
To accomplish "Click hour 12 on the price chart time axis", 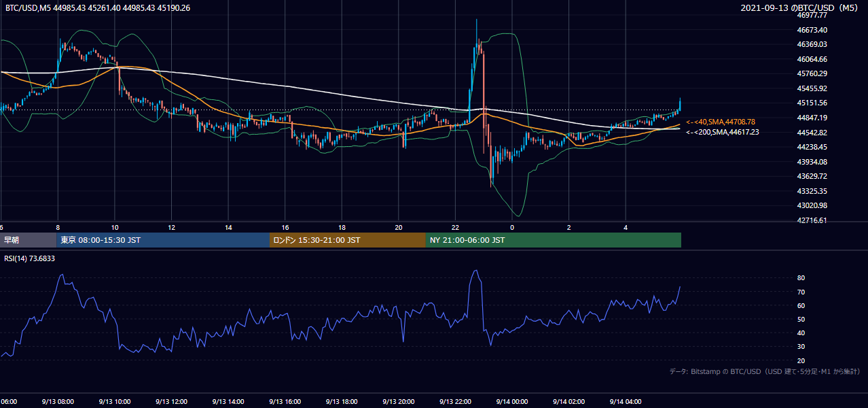I will [x=172, y=227].
